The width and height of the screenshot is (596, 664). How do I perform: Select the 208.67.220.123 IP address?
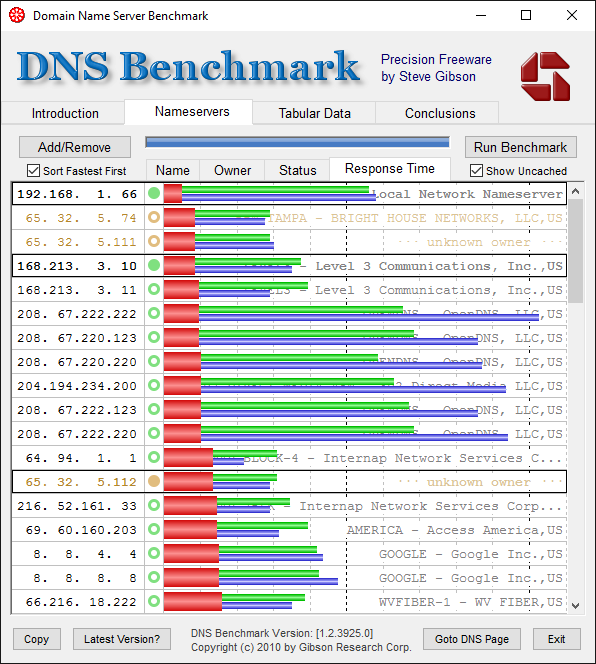point(77,338)
